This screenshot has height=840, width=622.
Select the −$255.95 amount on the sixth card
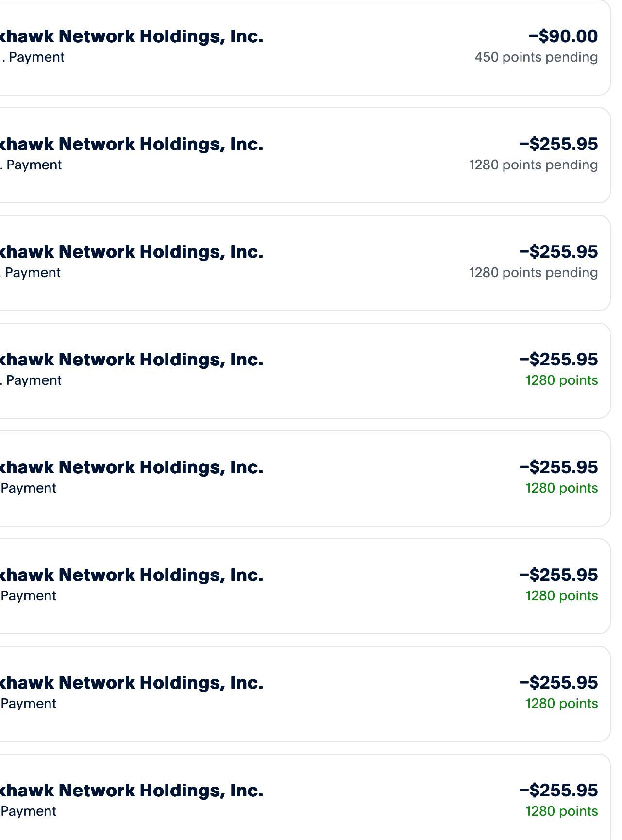tap(558, 575)
